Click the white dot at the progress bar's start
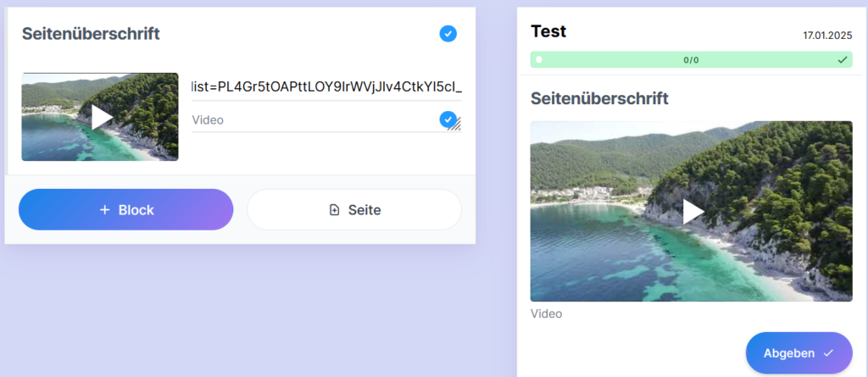Viewport: 868px width, 377px height. tap(539, 60)
